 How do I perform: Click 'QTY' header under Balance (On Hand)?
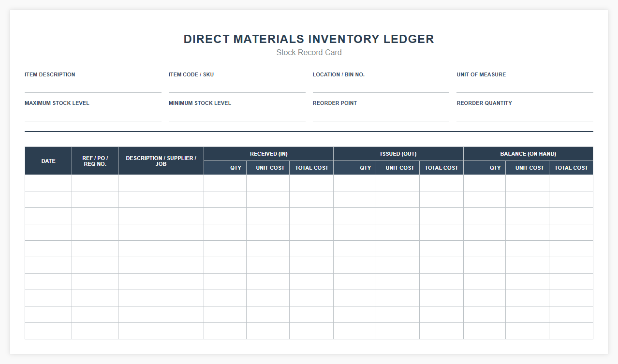[485, 168]
